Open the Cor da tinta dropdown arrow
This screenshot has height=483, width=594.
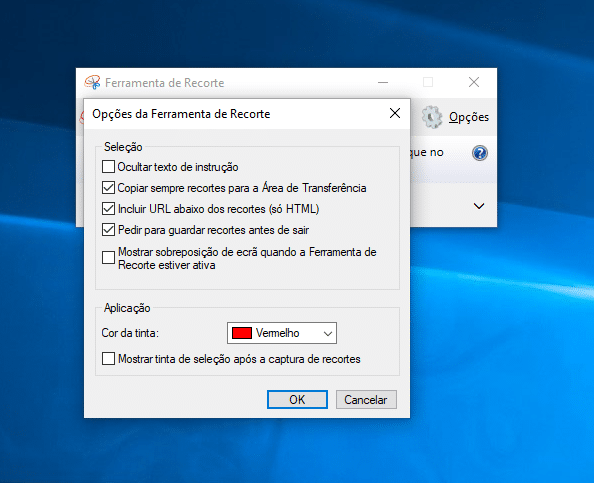point(328,333)
